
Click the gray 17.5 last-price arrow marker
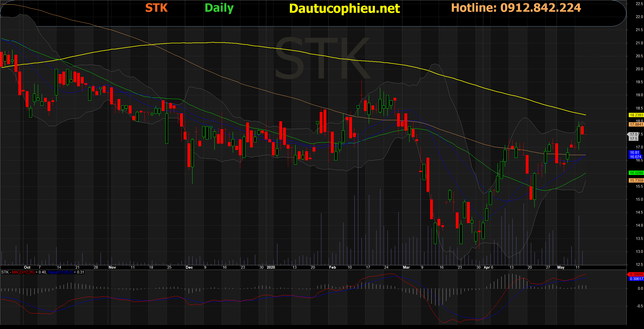[x=633, y=134]
